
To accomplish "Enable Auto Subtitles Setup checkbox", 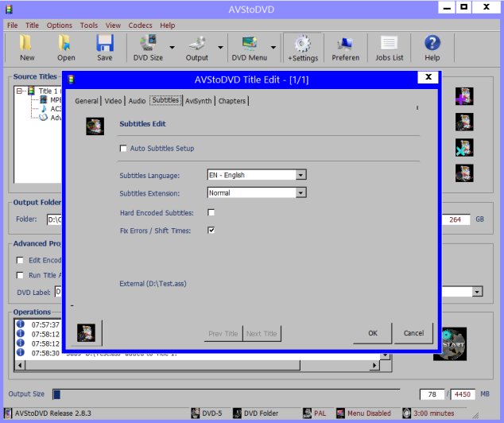I will pos(123,149).
